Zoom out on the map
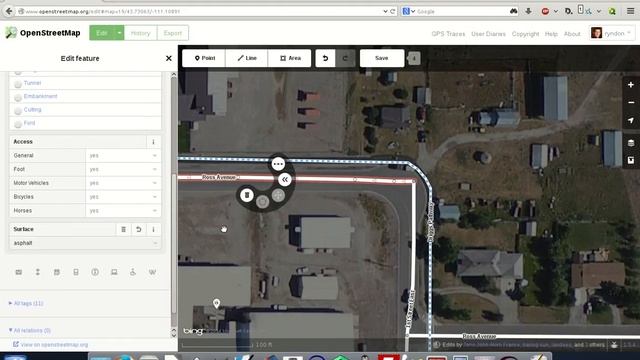 pyautogui.click(x=631, y=102)
